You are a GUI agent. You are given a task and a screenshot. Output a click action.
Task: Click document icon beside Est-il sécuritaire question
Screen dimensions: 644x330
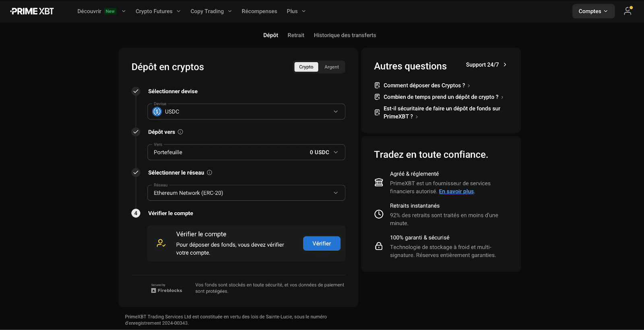(377, 113)
